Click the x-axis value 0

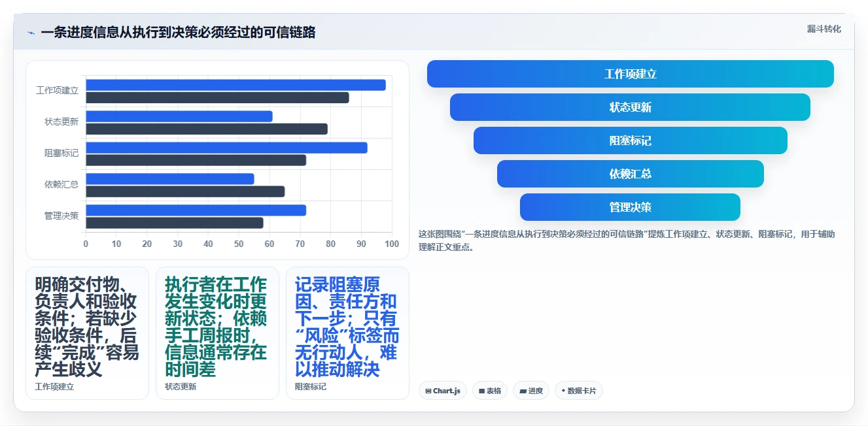pyautogui.click(x=86, y=244)
